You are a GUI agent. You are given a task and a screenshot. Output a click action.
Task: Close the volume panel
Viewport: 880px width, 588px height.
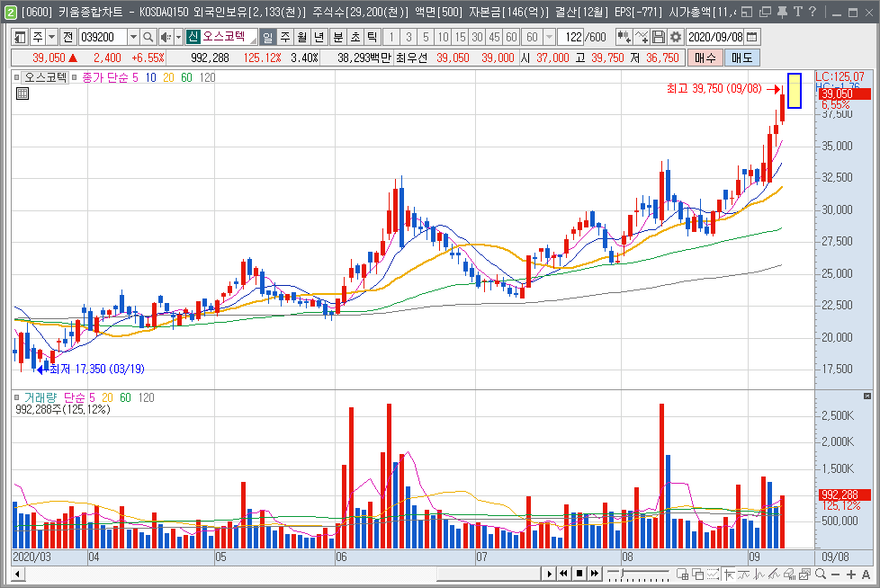point(867,396)
